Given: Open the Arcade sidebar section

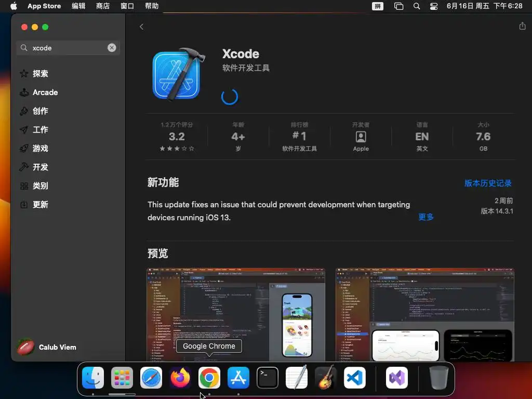Looking at the screenshot, I should point(45,92).
